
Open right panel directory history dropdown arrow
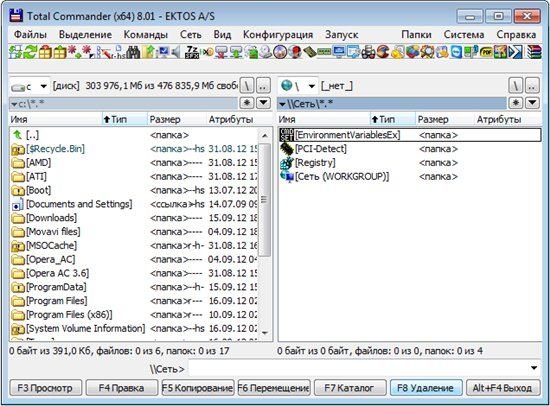click(532, 103)
